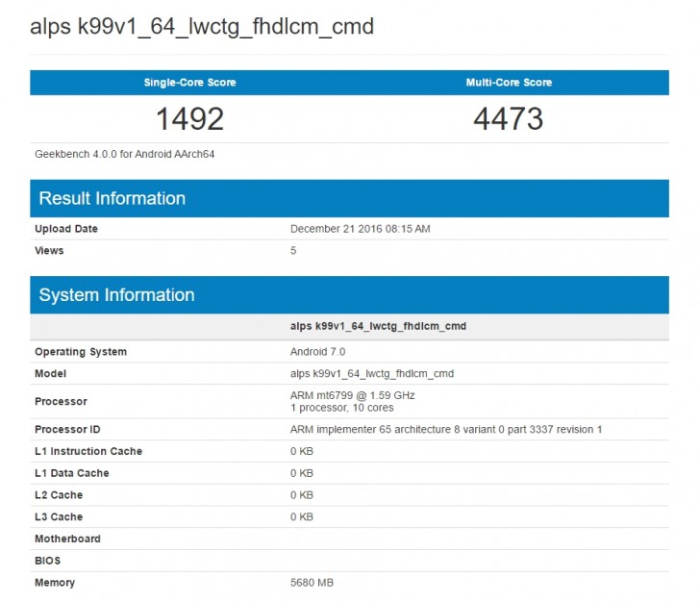The image size is (700, 602).
Task: Select the upload date December 21 2016 value
Action: (360, 229)
